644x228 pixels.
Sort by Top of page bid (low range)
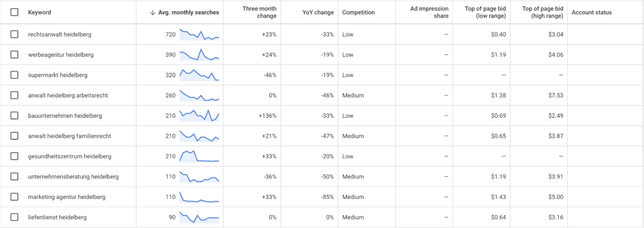pos(487,12)
